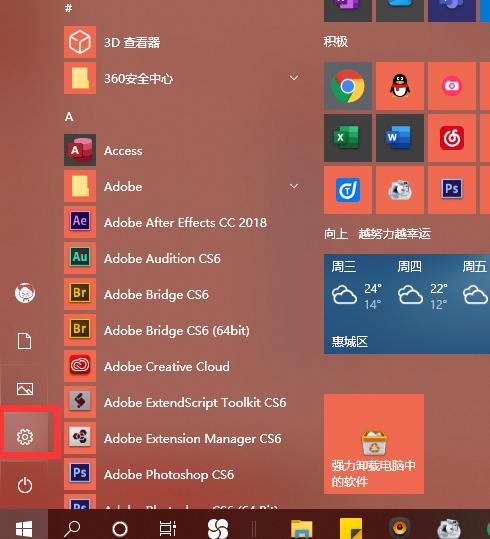Open the QQ penguin tile
The width and height of the screenshot is (490, 539).
[x=400, y=86]
